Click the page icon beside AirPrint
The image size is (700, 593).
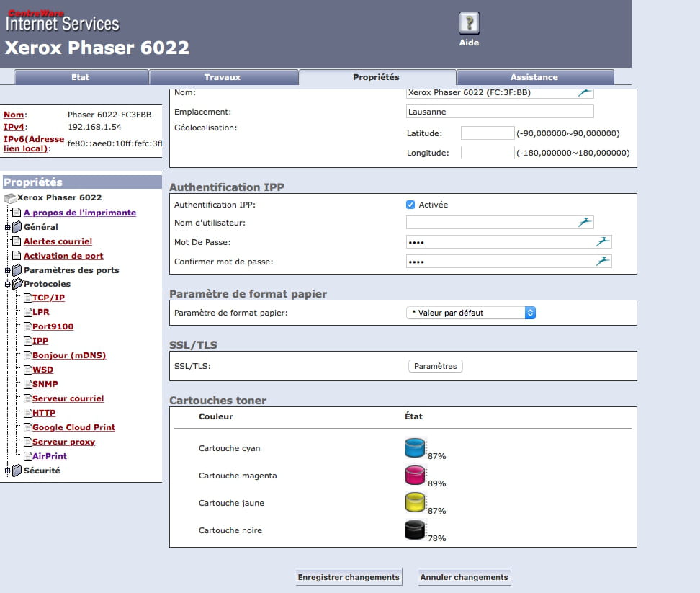pyautogui.click(x=27, y=456)
